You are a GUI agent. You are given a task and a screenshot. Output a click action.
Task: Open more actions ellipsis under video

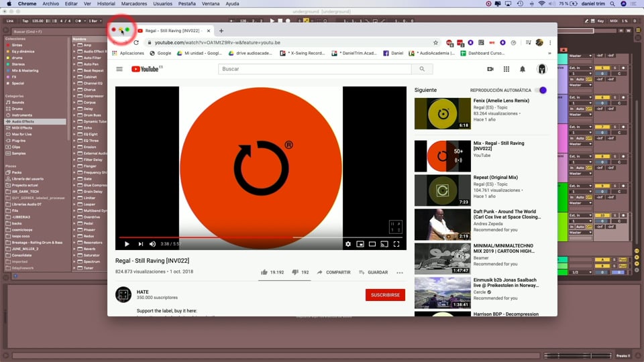(x=400, y=273)
